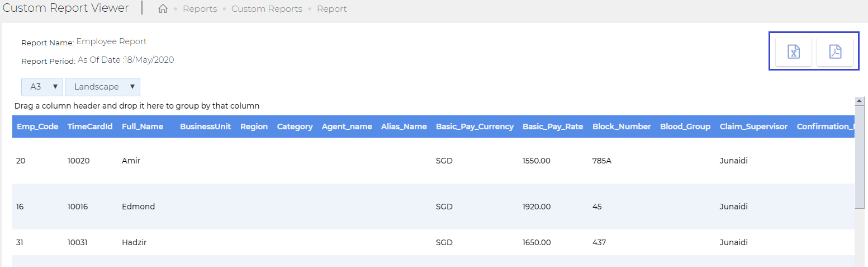Screen dimensions: 868x267
Task: Click the Full_Name column header
Action: 143,127
